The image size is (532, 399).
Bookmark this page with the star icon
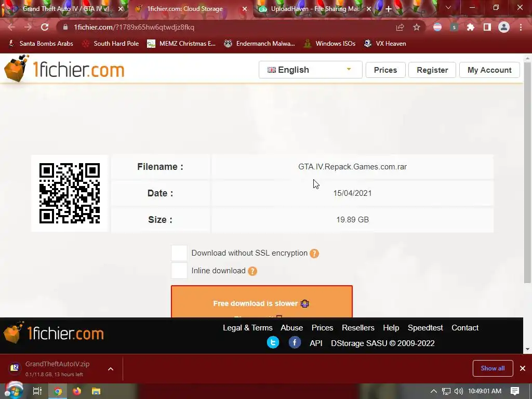pos(417,27)
